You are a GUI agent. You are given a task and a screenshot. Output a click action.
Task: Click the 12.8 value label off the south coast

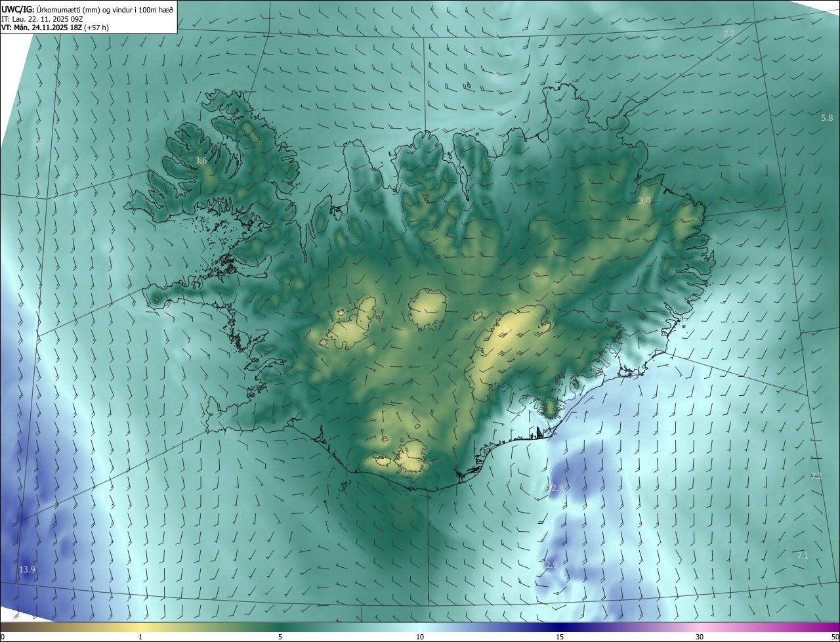pos(556,488)
